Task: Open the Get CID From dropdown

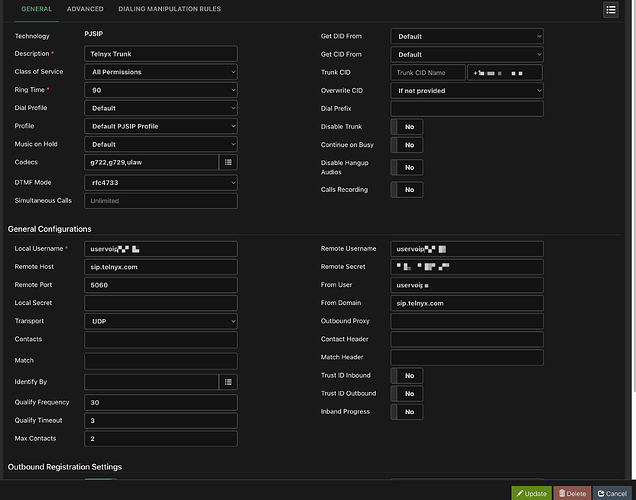Action: [467, 54]
